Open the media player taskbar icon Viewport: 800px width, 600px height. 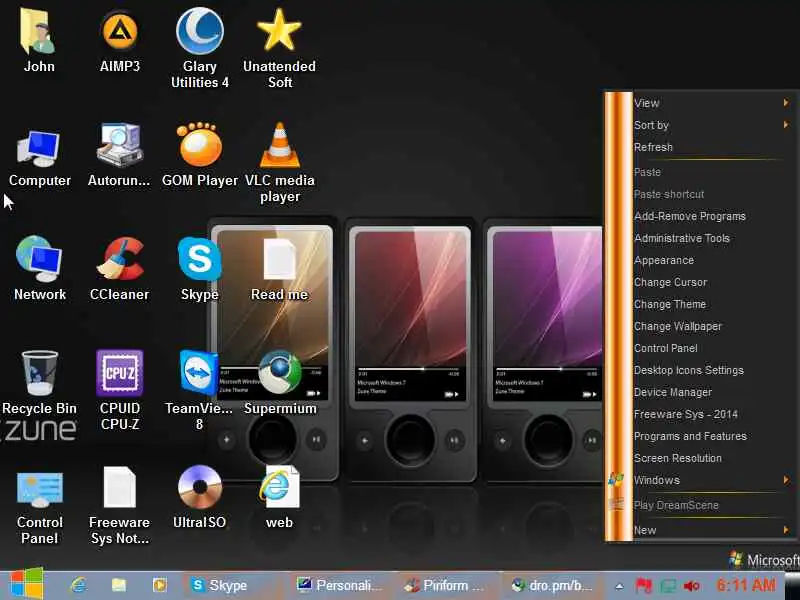(159, 585)
